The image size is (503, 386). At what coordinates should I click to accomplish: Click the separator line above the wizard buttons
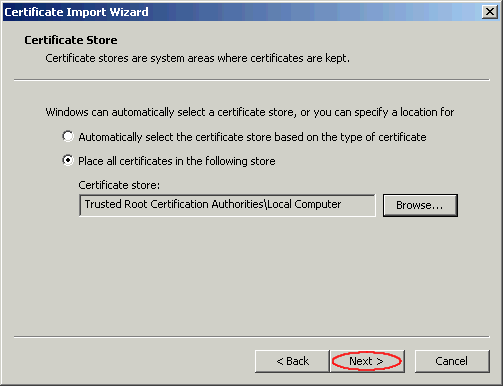[x=252, y=337]
